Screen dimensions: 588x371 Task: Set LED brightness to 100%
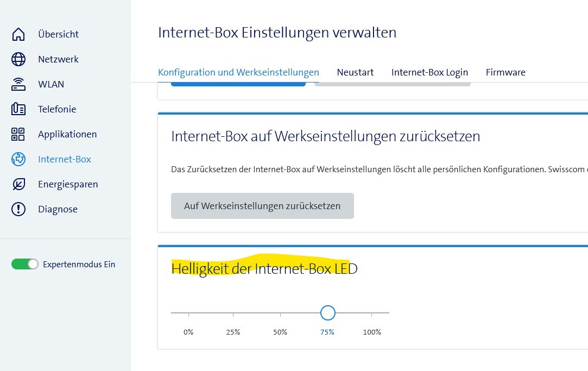point(372,313)
